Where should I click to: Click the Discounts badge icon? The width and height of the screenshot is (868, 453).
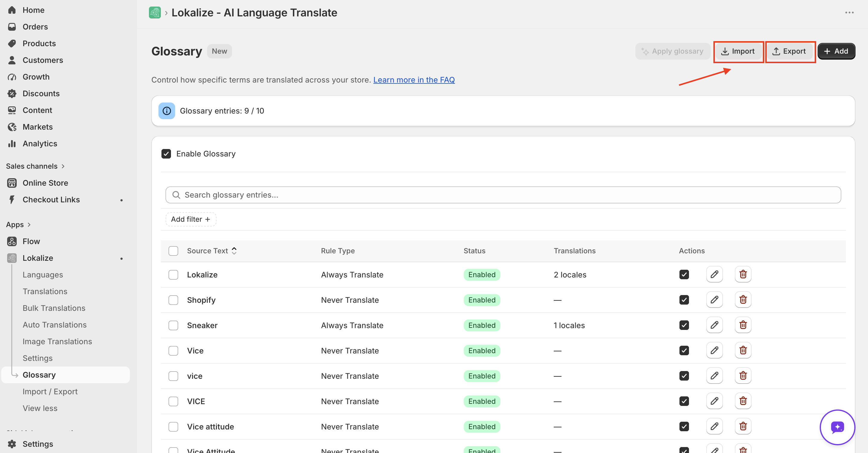[x=12, y=93]
